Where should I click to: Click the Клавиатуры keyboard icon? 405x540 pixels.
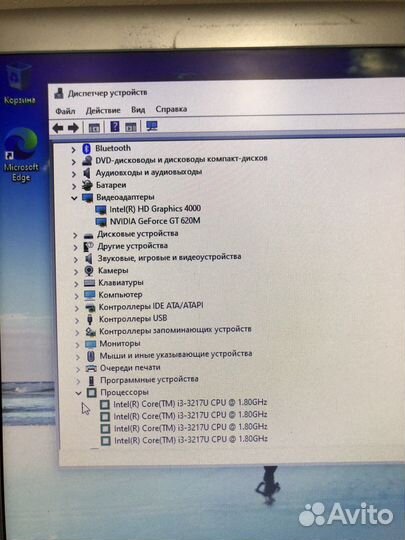coord(89,283)
